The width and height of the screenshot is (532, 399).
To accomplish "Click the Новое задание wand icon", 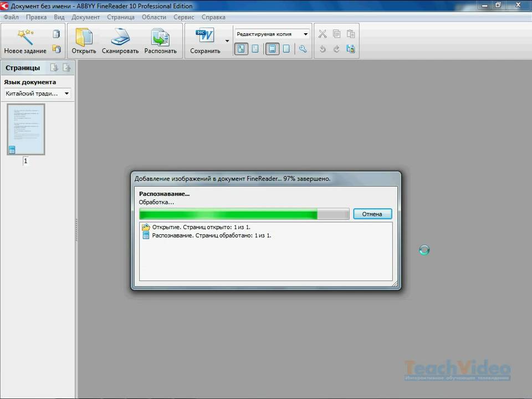I will (x=25, y=37).
